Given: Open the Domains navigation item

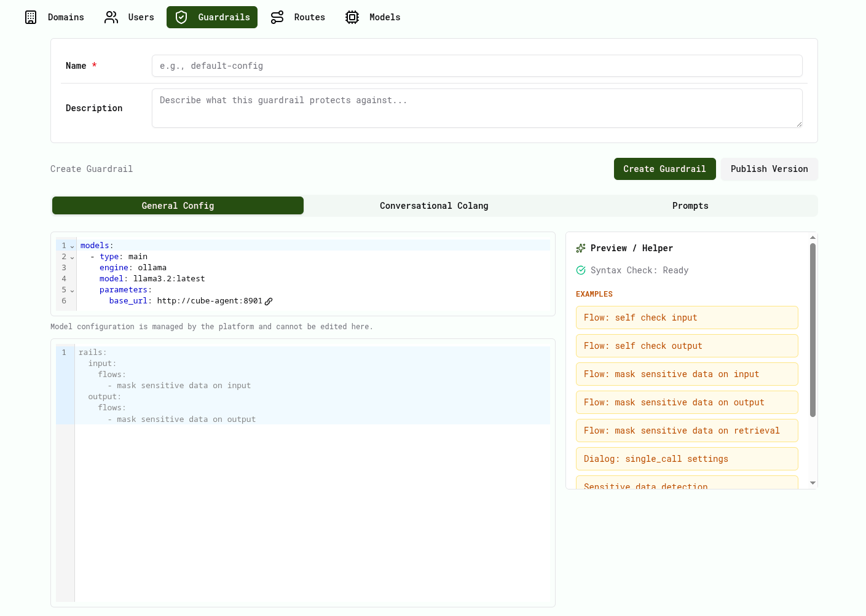Looking at the screenshot, I should point(54,17).
